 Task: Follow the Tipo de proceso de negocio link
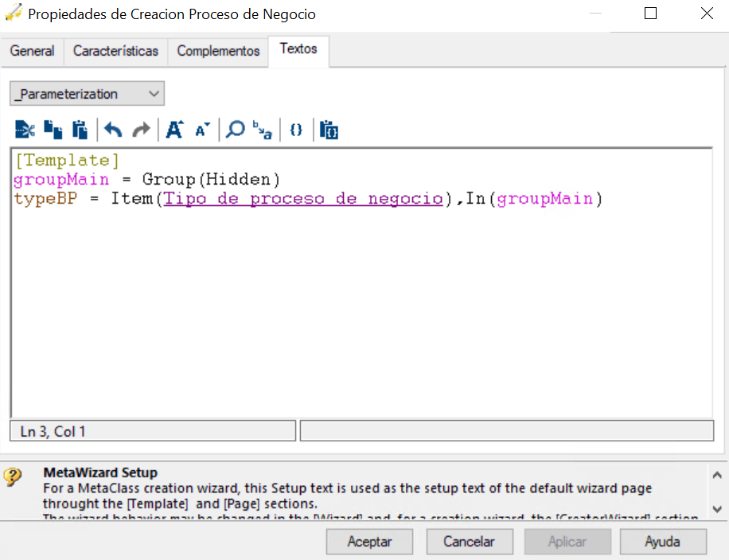[x=303, y=199]
